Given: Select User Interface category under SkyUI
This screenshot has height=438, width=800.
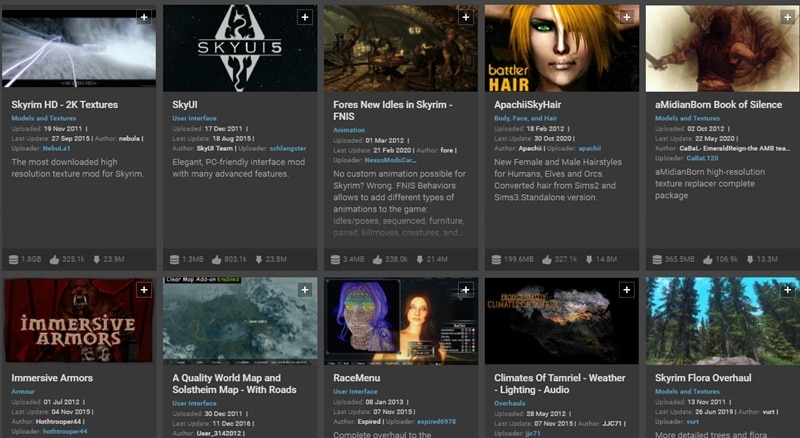Looking at the screenshot, I should [x=194, y=118].
